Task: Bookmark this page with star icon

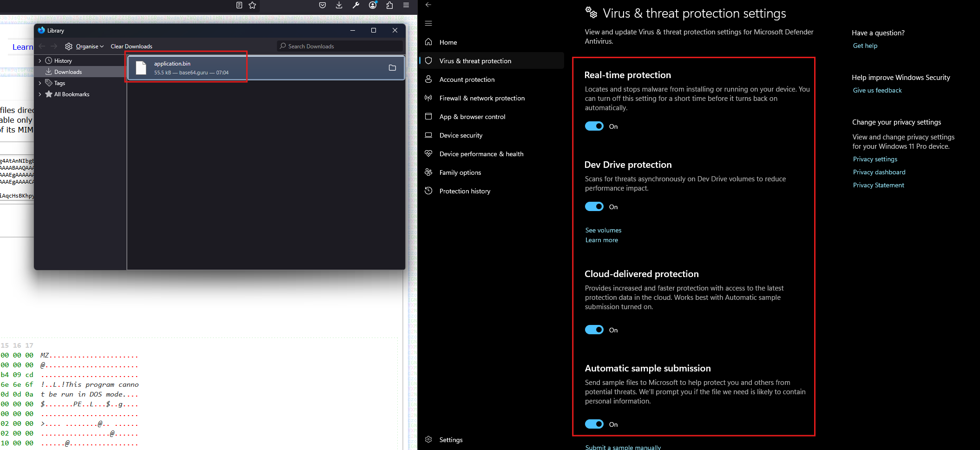Action: coord(252,5)
